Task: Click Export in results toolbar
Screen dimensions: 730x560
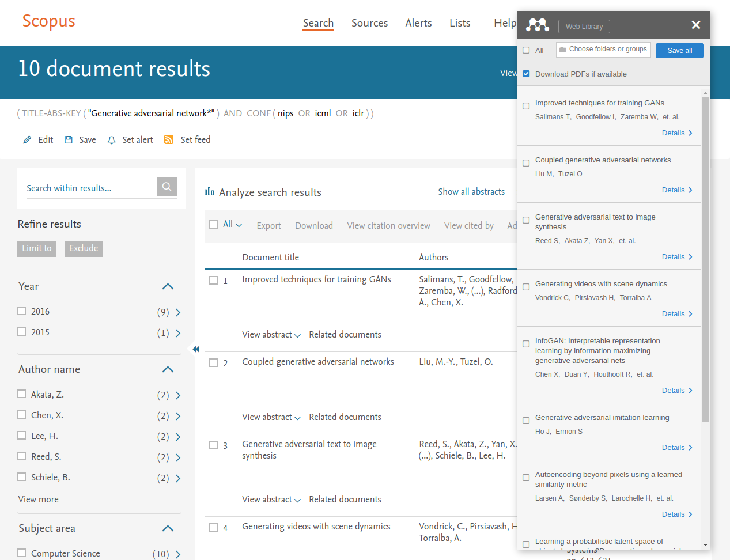Action: coord(268,226)
